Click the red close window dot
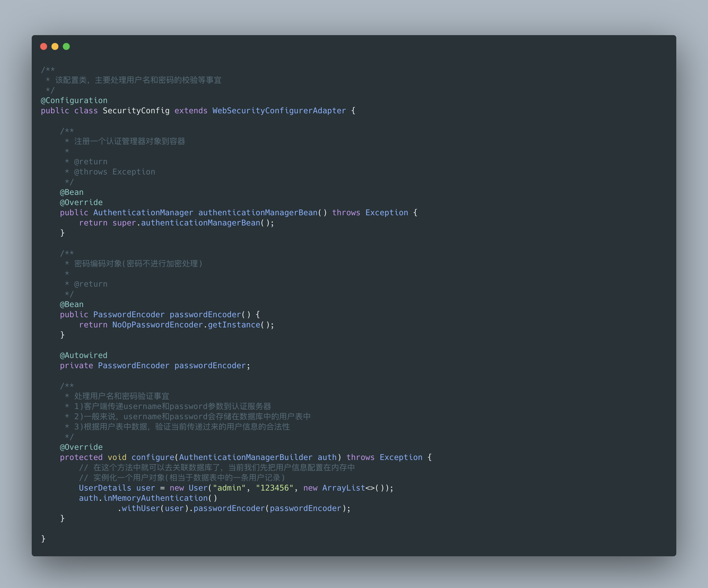Viewport: 708px width, 588px height. pos(44,46)
